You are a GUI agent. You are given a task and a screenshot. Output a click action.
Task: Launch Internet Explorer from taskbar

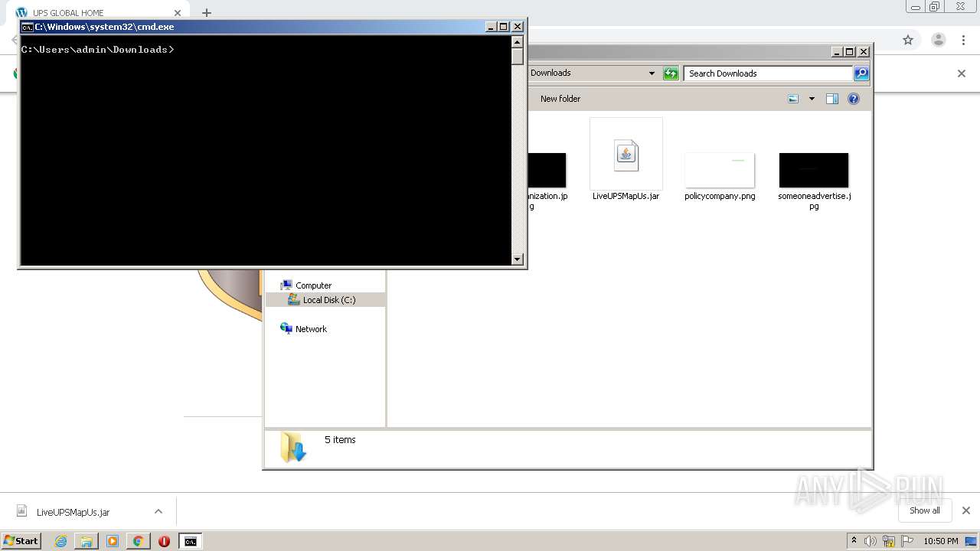(x=60, y=541)
